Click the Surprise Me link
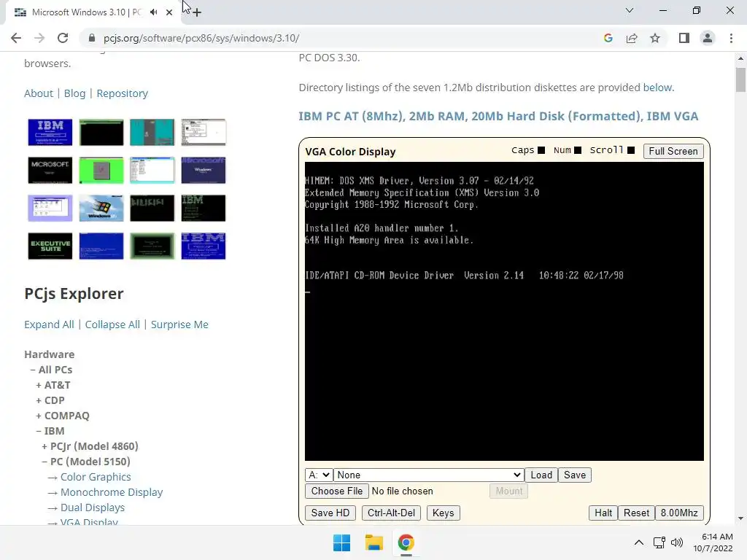747x560 pixels. 179,324
